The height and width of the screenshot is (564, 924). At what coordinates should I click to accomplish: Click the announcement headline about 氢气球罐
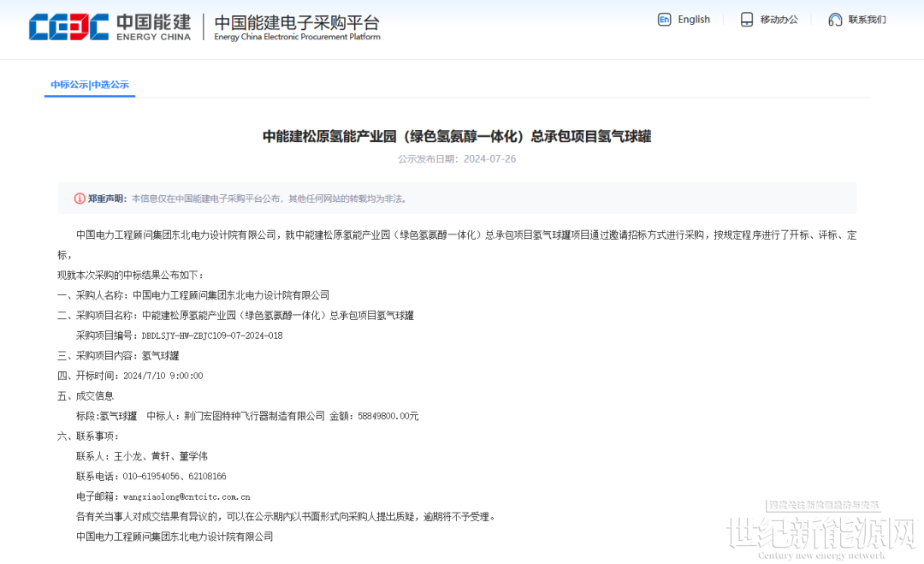click(x=457, y=137)
